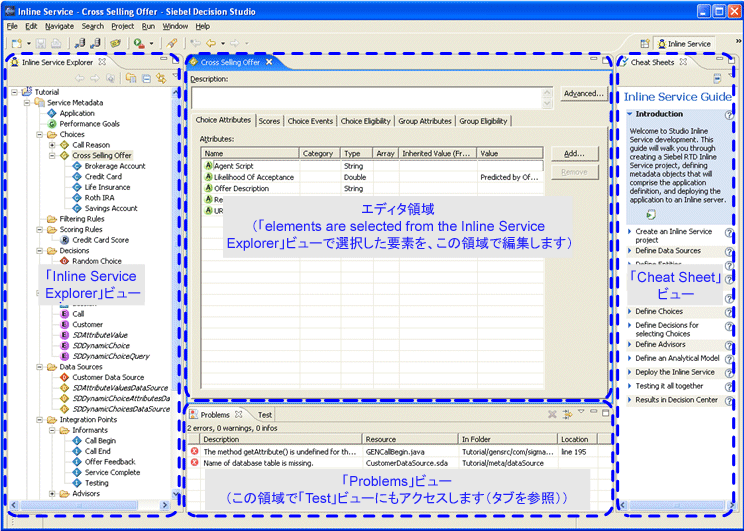Click the Save toolbar icon
This screenshot has width=744, height=531.
pyautogui.click(x=41, y=44)
